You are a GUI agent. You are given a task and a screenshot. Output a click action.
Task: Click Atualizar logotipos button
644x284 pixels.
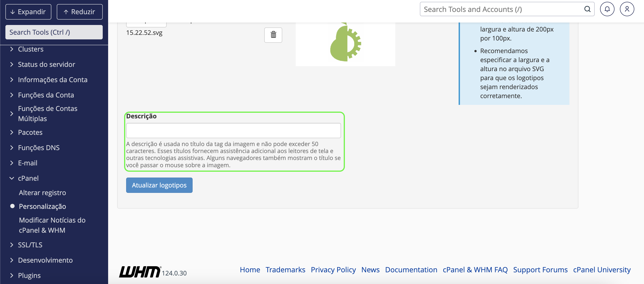tap(159, 185)
